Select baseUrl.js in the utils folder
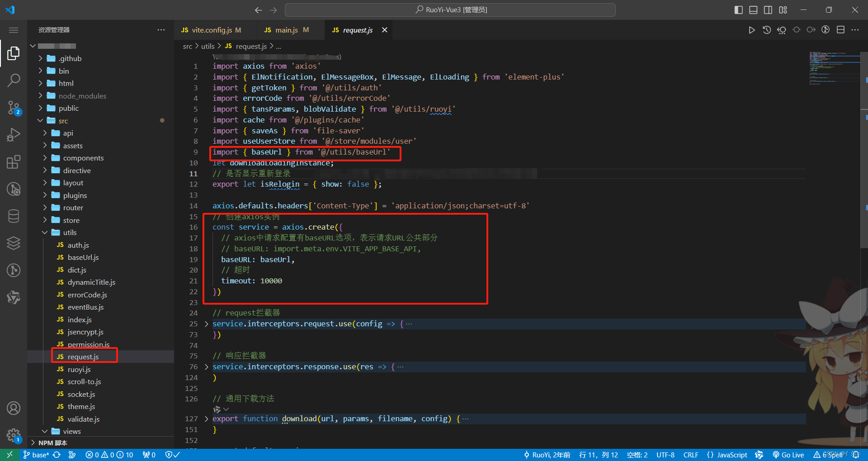The width and height of the screenshot is (868, 461). tap(83, 257)
